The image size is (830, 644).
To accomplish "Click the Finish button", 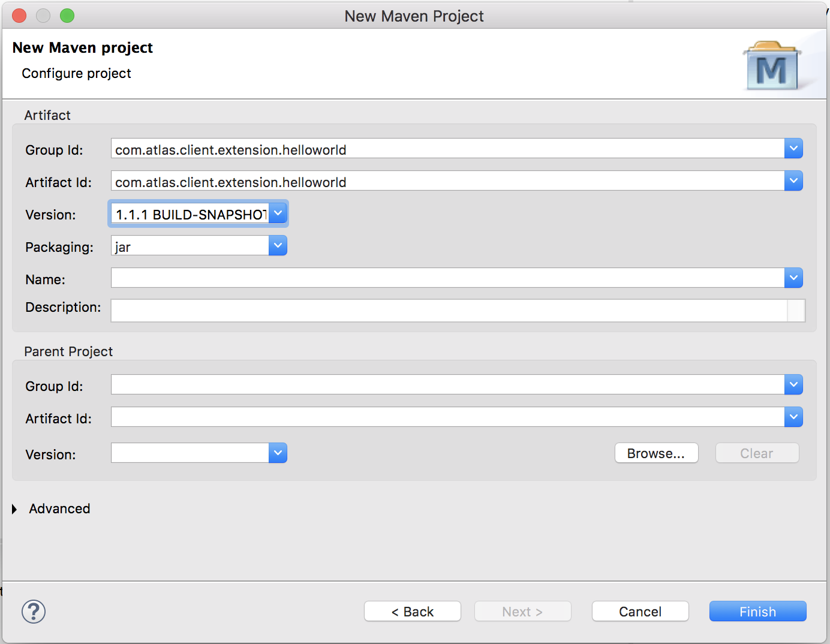I will pos(757,612).
